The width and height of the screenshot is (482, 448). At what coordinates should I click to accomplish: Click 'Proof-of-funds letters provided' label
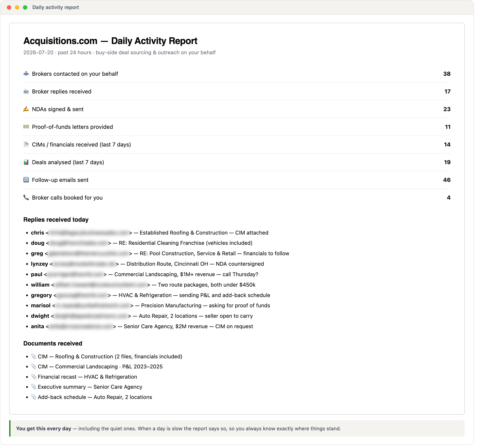pos(73,127)
